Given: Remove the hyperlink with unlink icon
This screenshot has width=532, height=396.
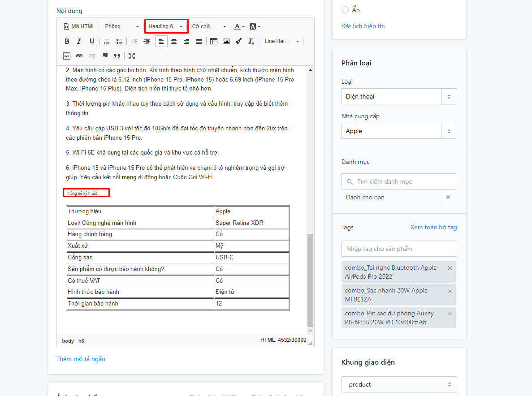Looking at the screenshot, I should pyautogui.click(x=92, y=56).
